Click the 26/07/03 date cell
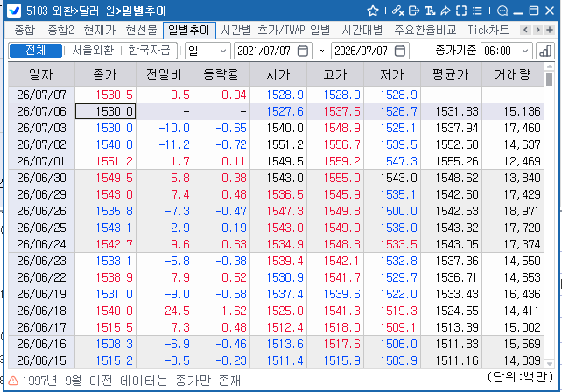Viewport: 562px width, 392px height. [41, 128]
